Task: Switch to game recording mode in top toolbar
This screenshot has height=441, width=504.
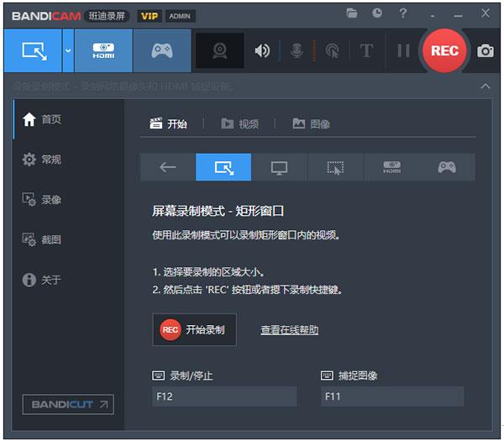Action: (162, 50)
